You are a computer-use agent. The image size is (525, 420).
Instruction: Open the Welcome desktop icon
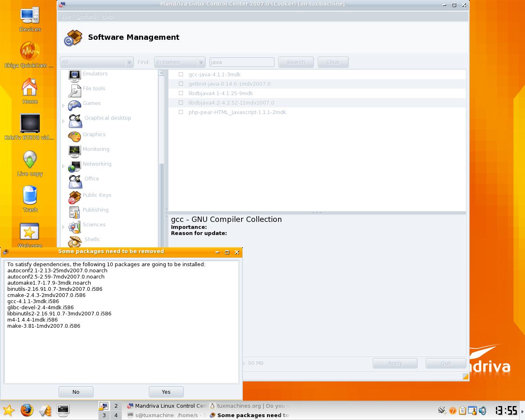(30, 232)
